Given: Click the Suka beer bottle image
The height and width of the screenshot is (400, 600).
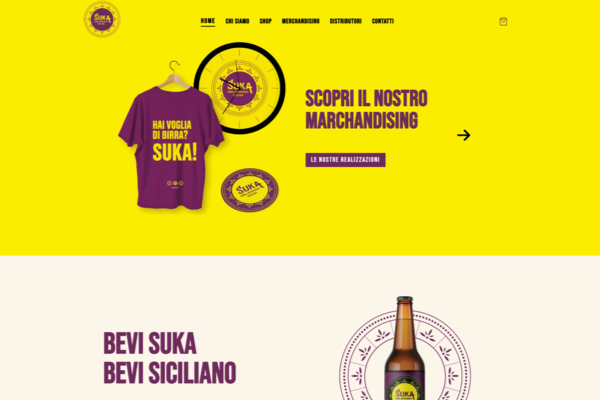Looking at the screenshot, I should [404, 348].
